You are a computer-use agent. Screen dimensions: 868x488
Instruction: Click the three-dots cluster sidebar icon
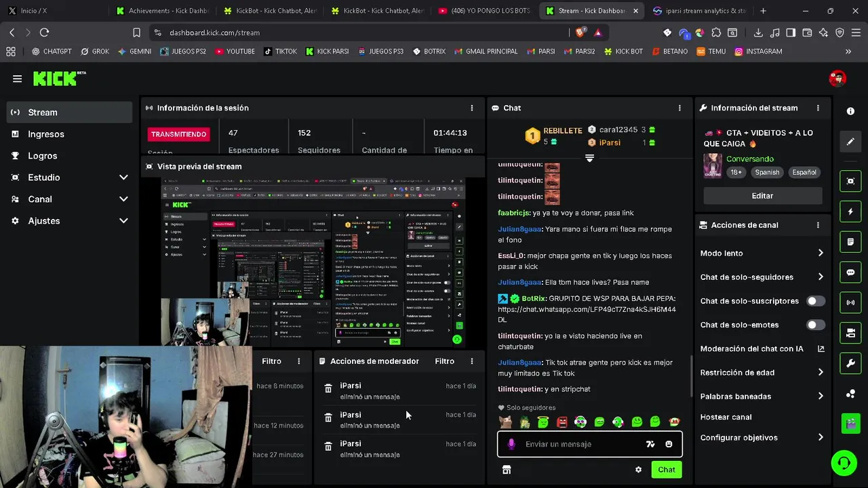[x=850, y=394]
